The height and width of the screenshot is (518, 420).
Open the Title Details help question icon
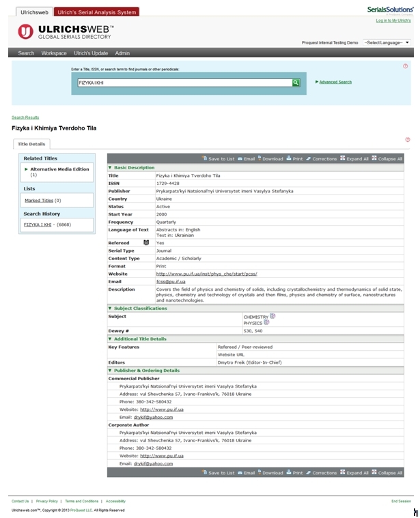408,140
